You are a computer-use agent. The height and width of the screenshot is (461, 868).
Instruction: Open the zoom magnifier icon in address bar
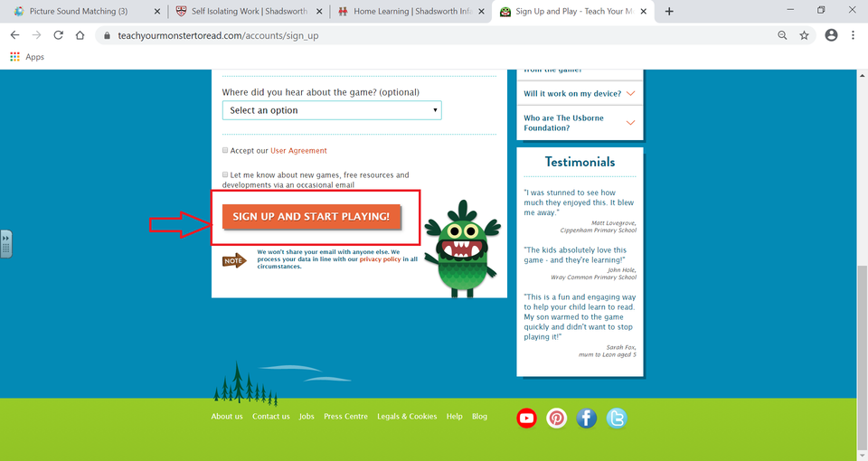782,35
